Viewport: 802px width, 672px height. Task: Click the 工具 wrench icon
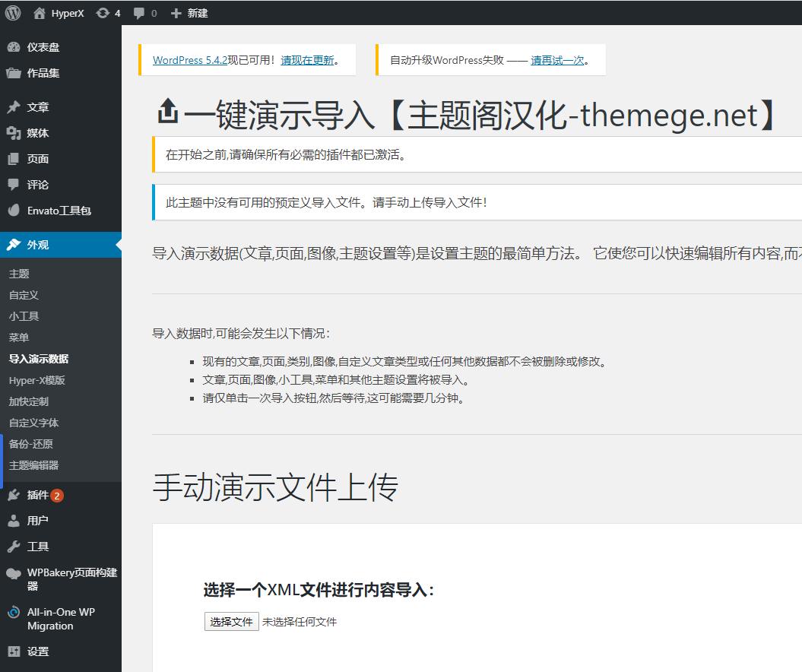[x=14, y=547]
